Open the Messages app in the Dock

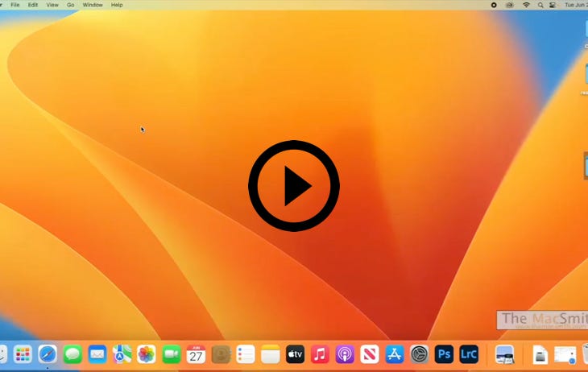tap(72, 354)
